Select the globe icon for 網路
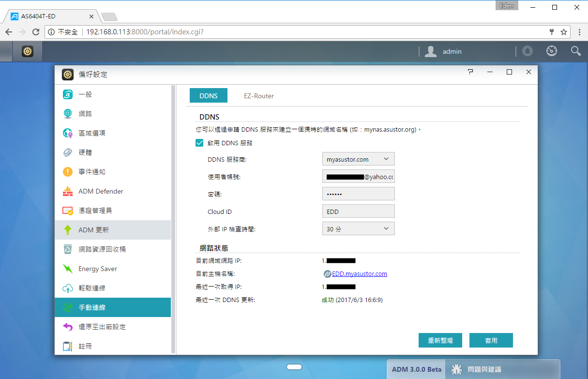This screenshot has height=379, width=588. (68, 114)
